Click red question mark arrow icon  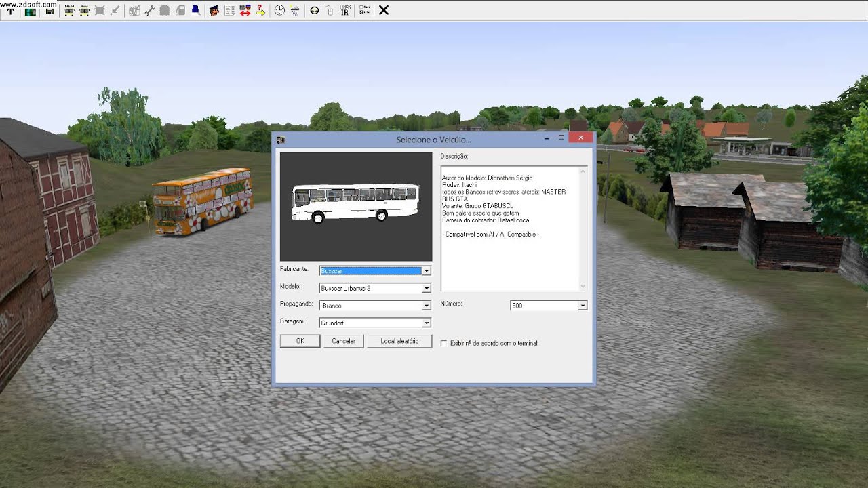(x=260, y=10)
